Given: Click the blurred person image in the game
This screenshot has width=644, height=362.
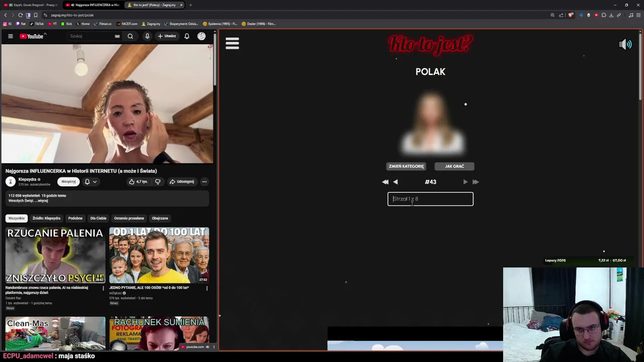Looking at the screenshot, I should point(432,124).
